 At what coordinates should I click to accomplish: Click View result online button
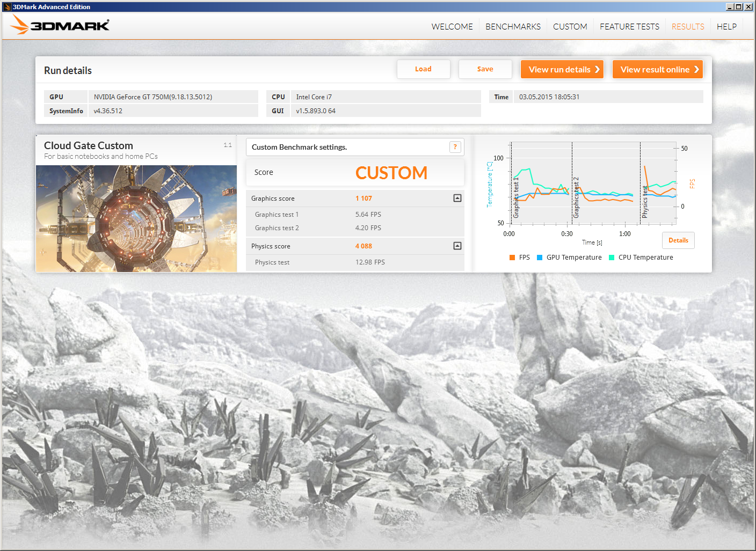pos(657,69)
